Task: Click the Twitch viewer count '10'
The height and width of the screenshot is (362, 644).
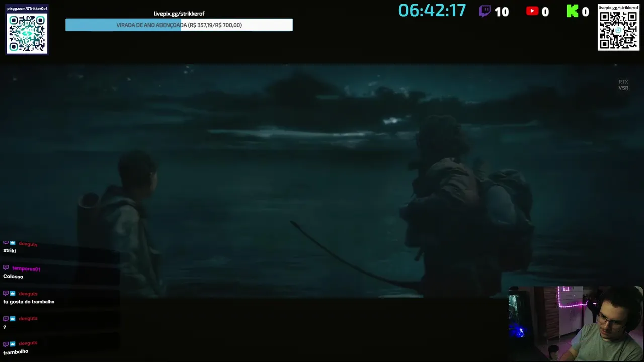Action: [502, 12]
